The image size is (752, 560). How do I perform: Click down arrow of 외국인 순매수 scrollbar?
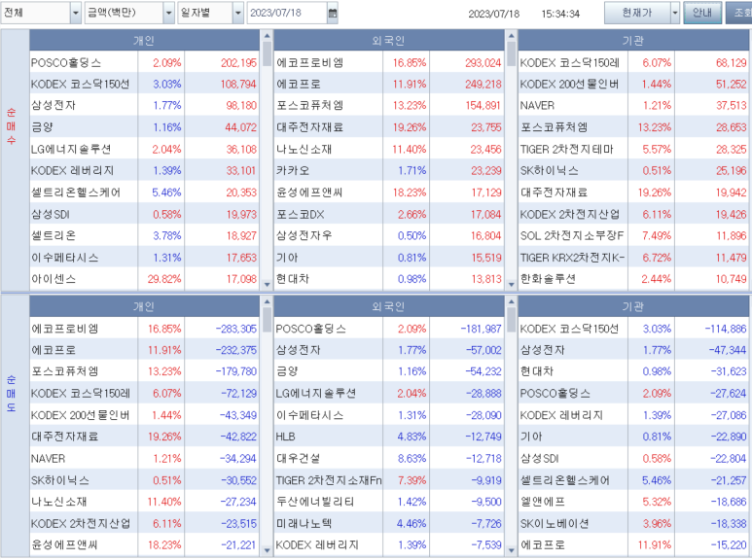pos(512,285)
